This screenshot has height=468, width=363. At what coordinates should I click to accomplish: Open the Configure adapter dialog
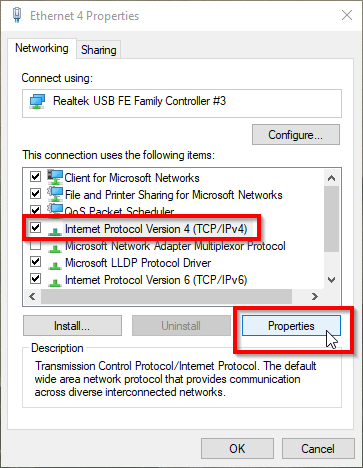coord(296,135)
